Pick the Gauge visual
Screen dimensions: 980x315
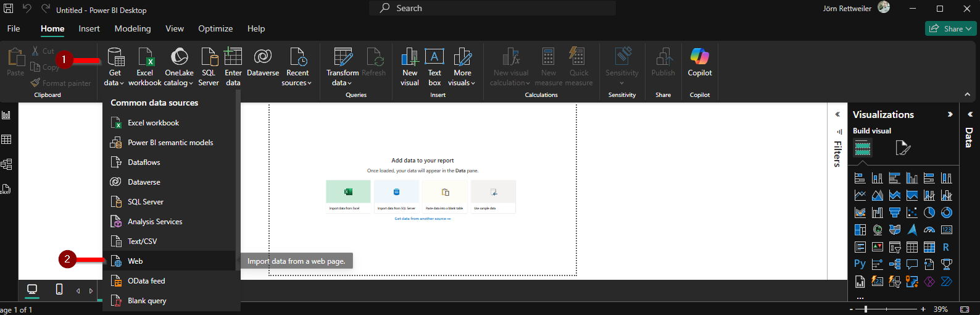click(x=929, y=230)
